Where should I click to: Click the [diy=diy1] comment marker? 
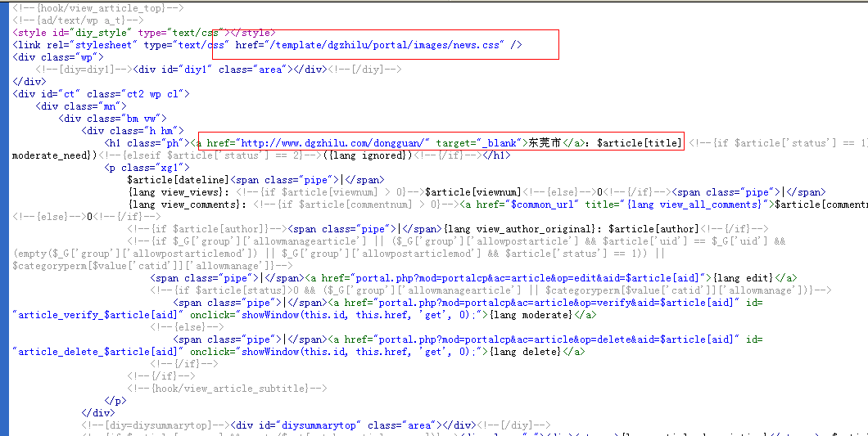point(84,70)
